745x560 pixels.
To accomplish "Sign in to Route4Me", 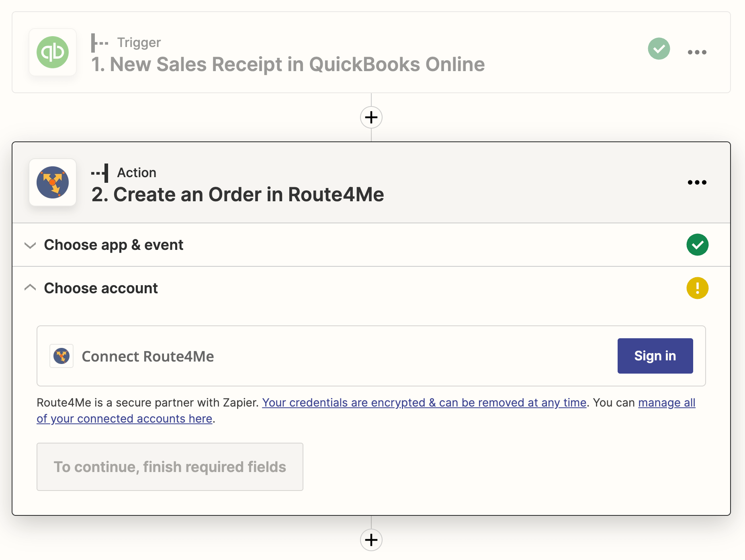I will 655,356.
